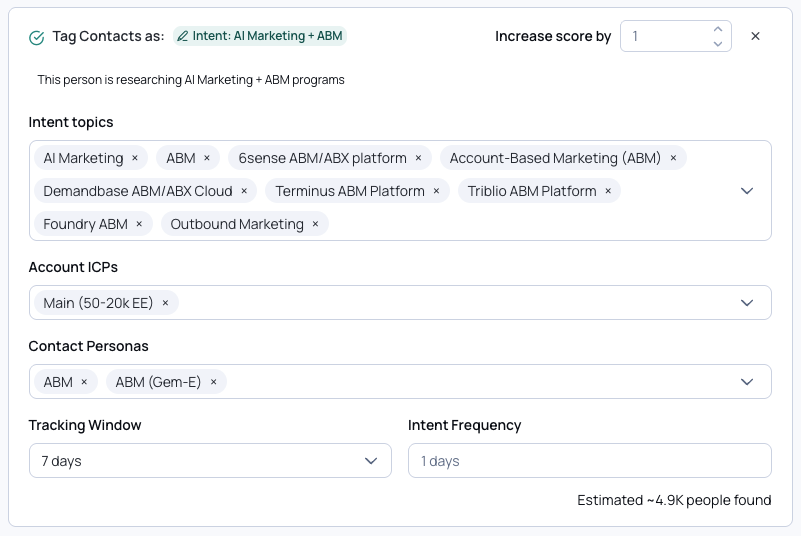Remove the Demandbase ABM/ABX Cloud chip
This screenshot has height=536, width=801.
tap(244, 191)
